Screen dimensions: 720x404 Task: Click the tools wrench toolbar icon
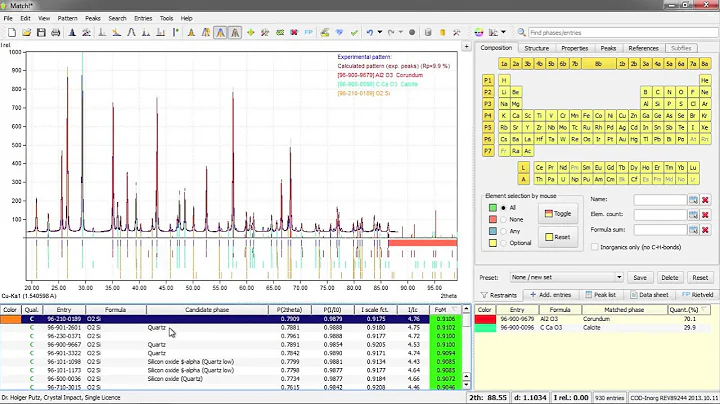[456, 33]
